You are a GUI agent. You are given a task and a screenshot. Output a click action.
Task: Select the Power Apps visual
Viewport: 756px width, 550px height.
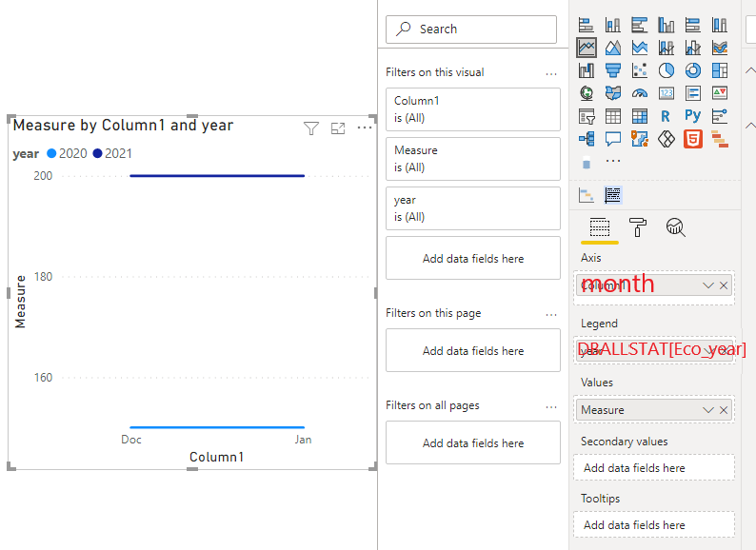666,139
